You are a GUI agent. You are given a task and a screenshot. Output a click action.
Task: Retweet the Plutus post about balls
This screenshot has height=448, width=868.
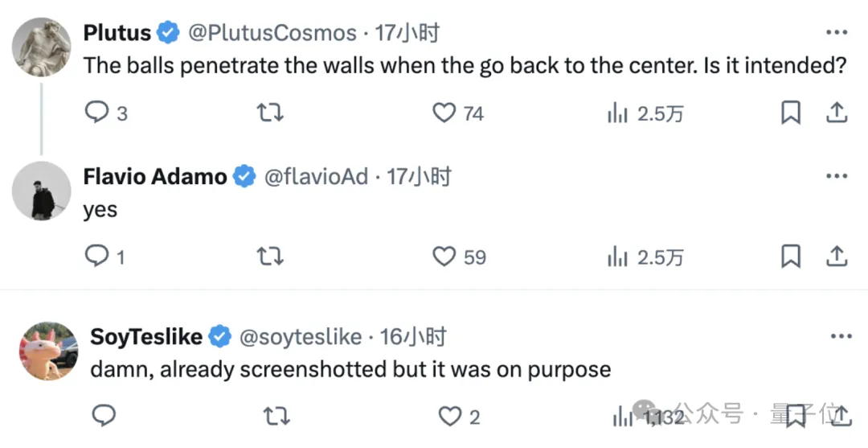coord(269,113)
